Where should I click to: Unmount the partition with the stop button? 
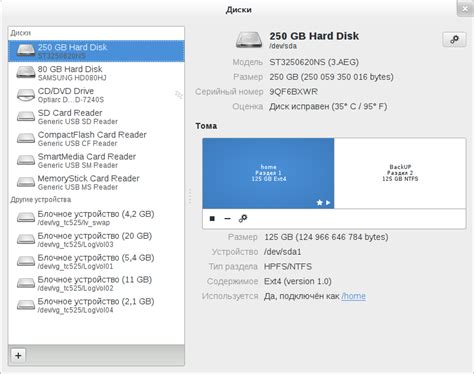[x=212, y=219]
